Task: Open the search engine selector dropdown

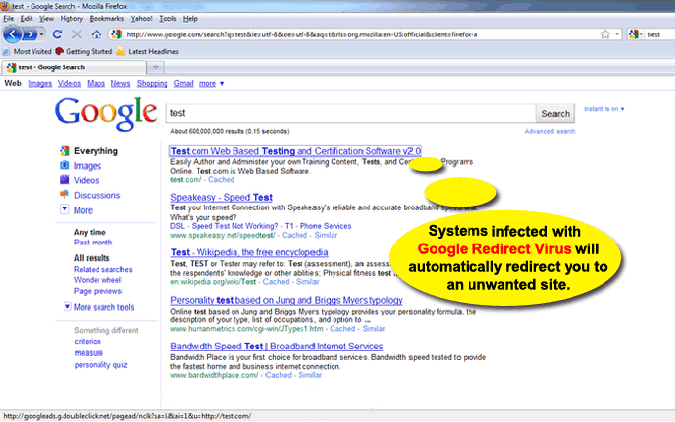Action: click(635, 34)
